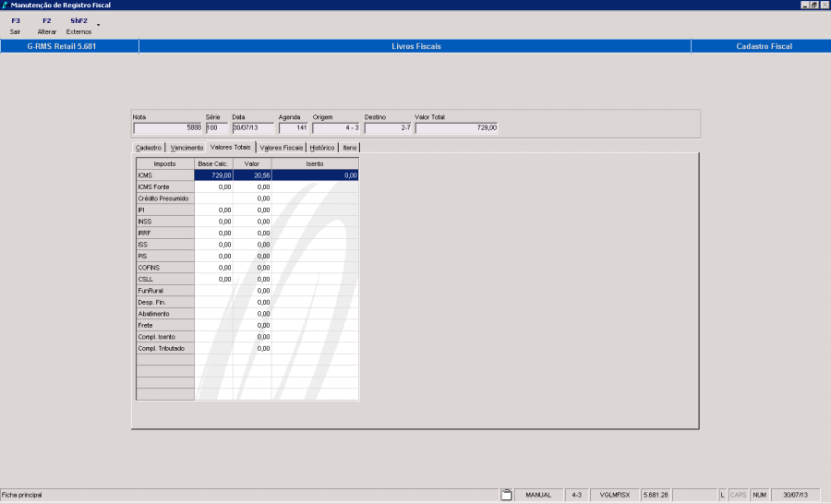This screenshot has height=504, width=831.
Task: Click the Isento column header
Action: (315, 163)
